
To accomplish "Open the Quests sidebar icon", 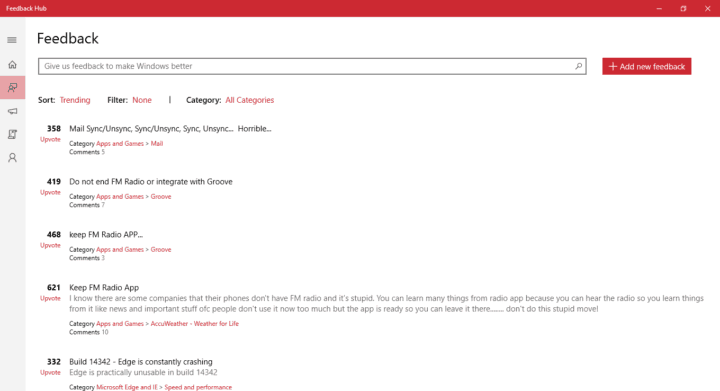I will coord(12,134).
